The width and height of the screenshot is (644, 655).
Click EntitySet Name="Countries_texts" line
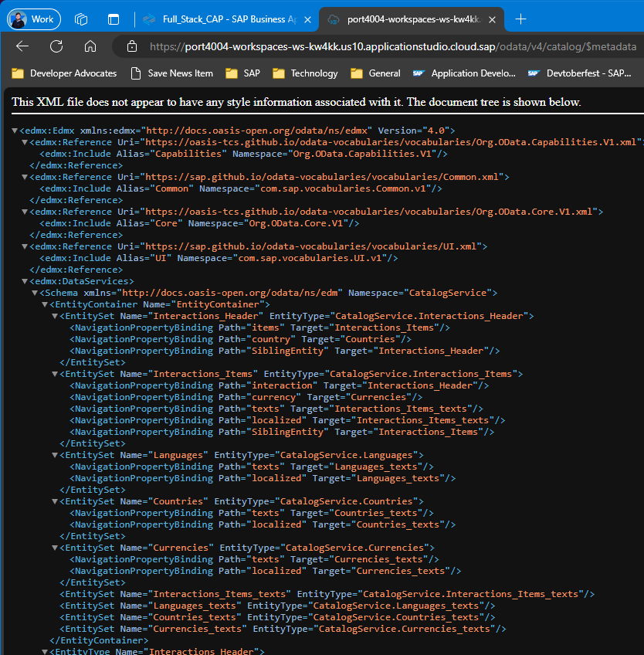click(x=277, y=617)
